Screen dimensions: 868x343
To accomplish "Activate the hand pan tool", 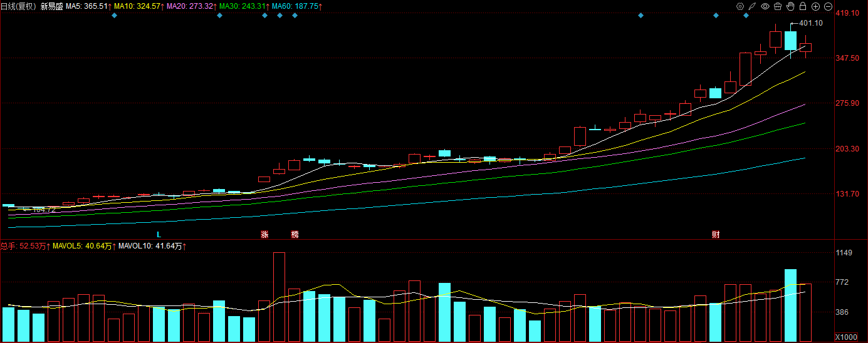I will 790,6.
